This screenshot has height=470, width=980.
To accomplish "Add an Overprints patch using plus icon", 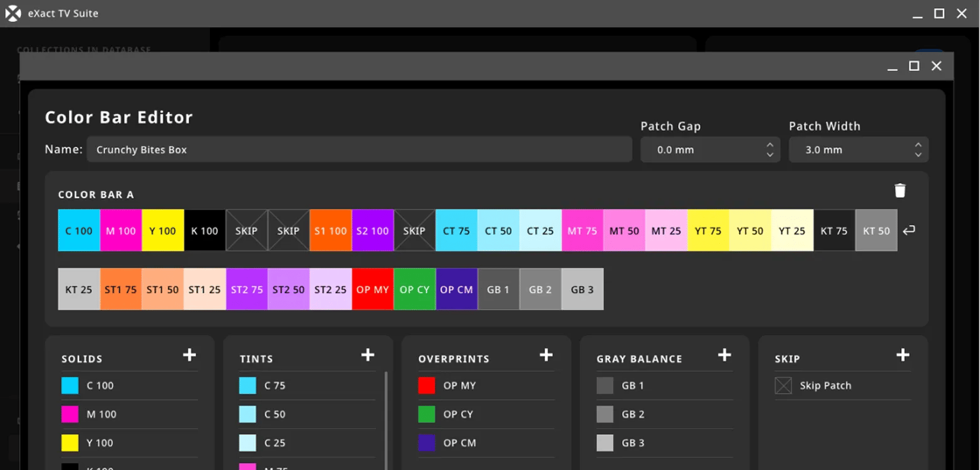I will click(x=546, y=355).
